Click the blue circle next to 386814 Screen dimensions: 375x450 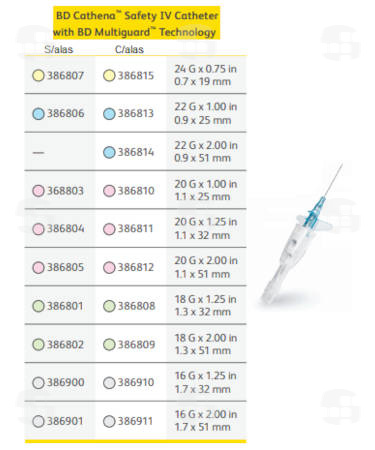click(109, 152)
